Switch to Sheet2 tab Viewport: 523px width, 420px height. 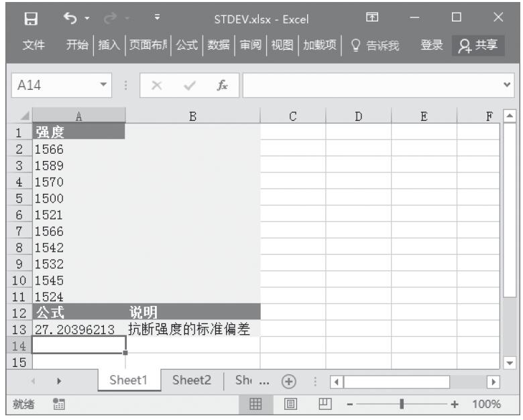(191, 380)
